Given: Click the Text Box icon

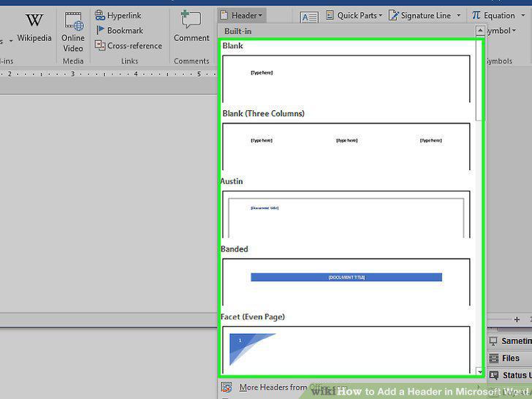Looking at the screenshot, I should point(308,17).
